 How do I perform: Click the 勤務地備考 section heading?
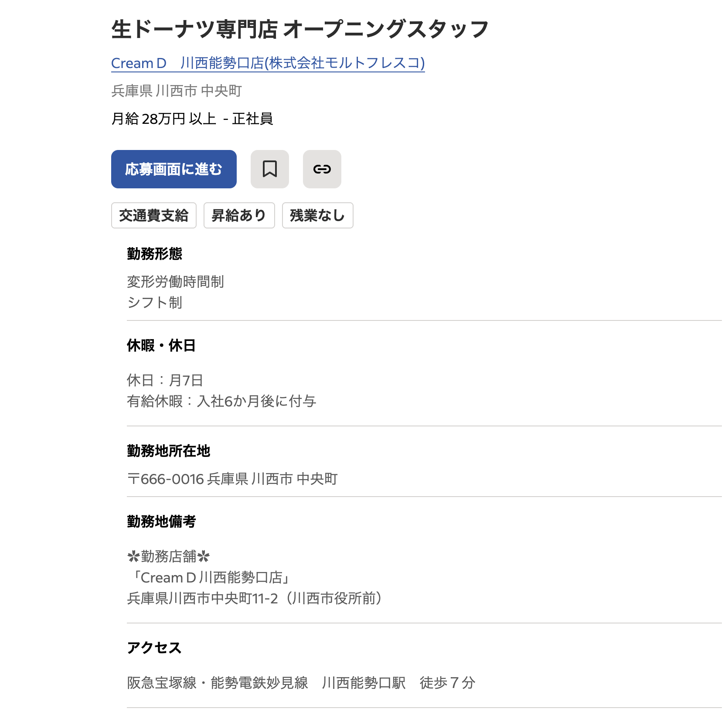[161, 521]
